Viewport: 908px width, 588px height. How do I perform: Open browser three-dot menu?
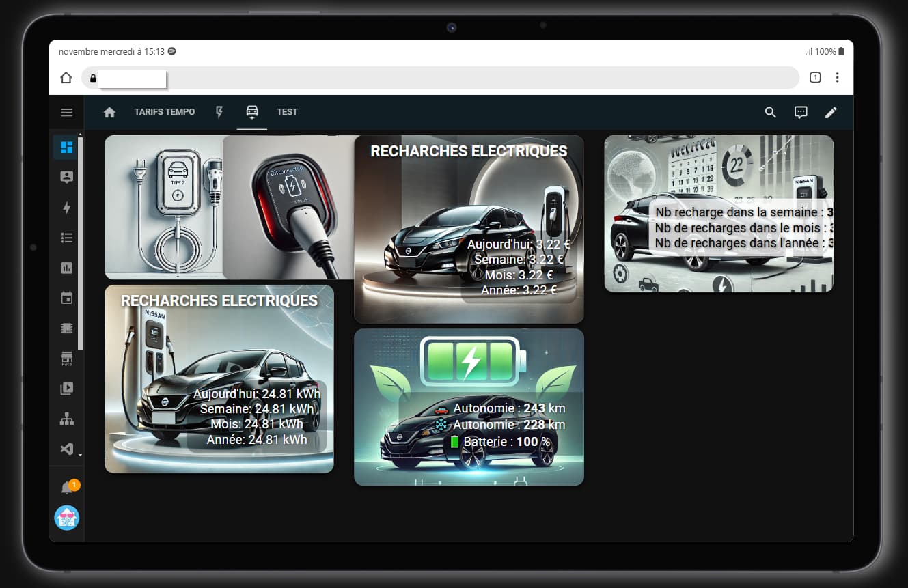pos(838,78)
